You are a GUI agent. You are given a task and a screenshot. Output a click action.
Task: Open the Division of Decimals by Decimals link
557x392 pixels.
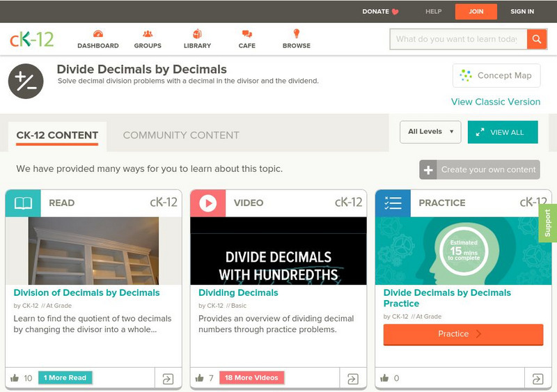click(86, 293)
